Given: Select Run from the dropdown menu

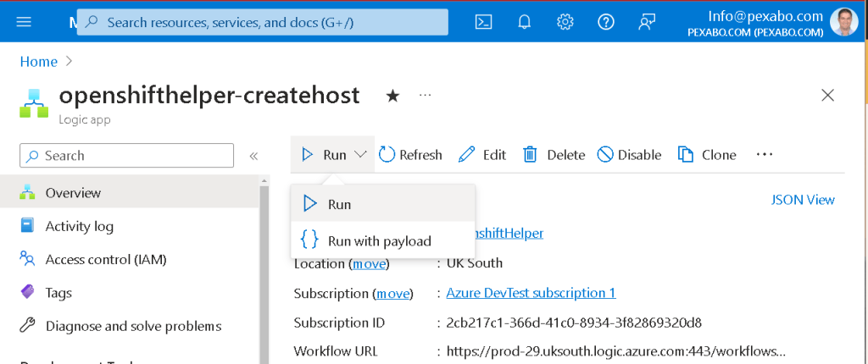Looking at the screenshot, I should coord(383,204).
